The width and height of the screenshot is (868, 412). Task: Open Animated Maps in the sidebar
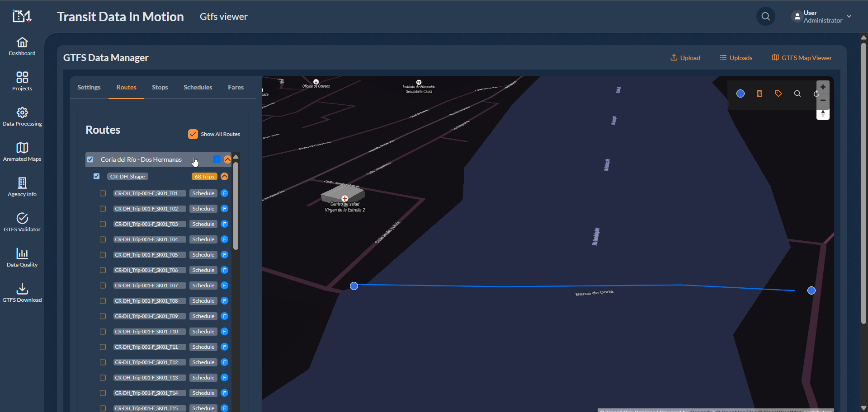tap(22, 152)
